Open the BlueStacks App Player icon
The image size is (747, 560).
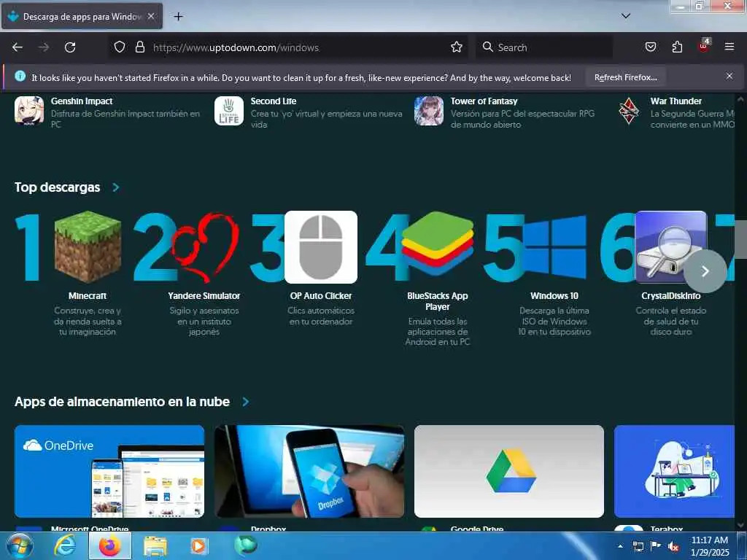438,244
